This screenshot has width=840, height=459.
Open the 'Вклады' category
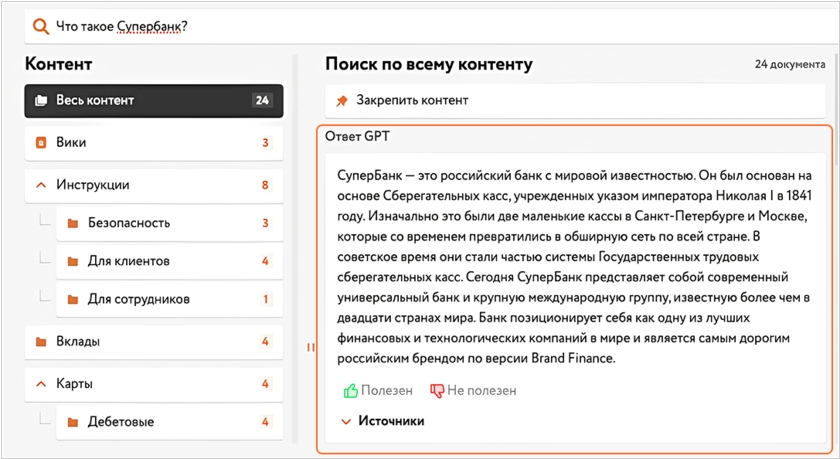tap(154, 342)
